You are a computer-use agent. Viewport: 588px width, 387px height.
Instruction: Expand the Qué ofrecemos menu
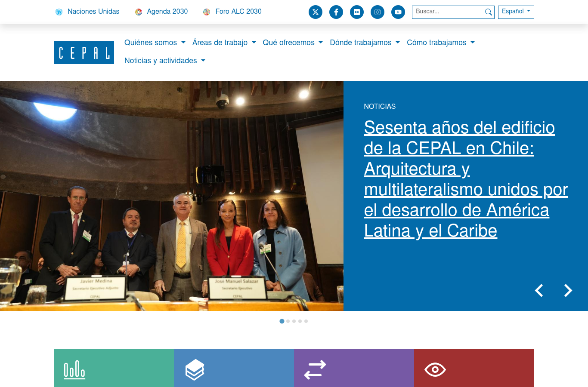click(293, 43)
